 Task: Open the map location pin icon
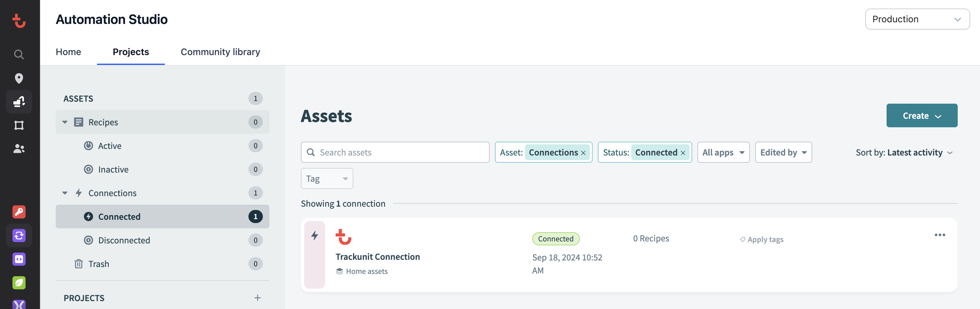point(19,78)
